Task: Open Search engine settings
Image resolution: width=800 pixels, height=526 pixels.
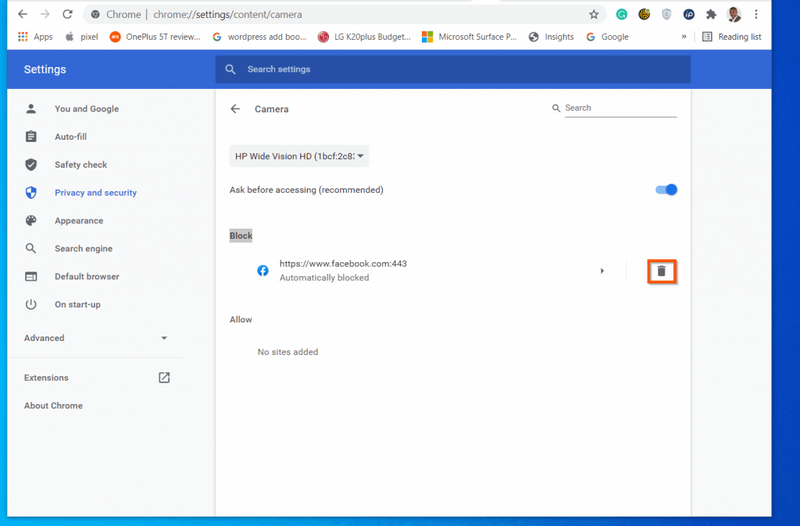Action: click(x=84, y=248)
